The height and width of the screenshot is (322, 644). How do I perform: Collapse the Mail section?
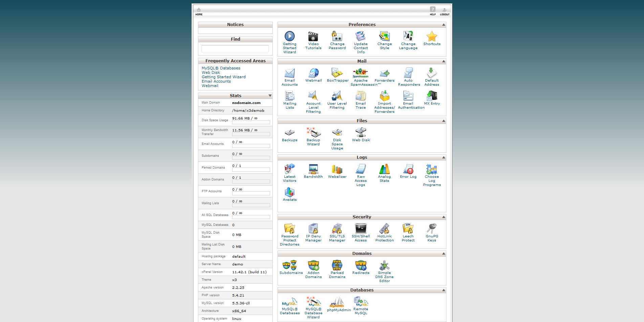[x=444, y=61]
